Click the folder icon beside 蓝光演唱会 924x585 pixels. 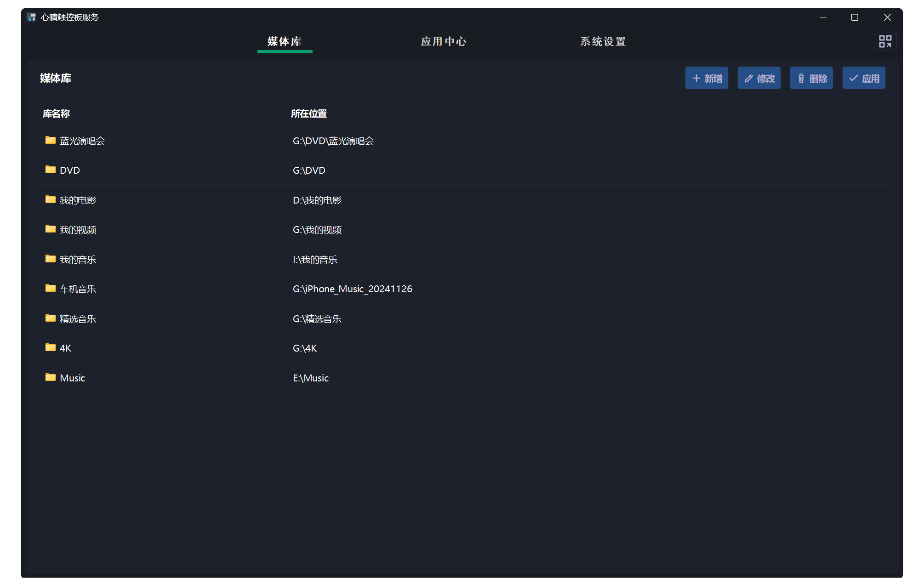(50, 140)
